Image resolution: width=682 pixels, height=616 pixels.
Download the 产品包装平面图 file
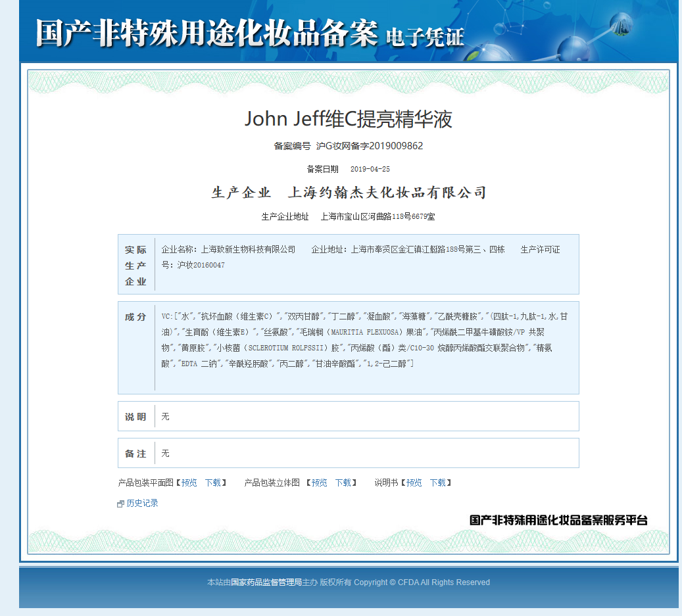coord(212,483)
